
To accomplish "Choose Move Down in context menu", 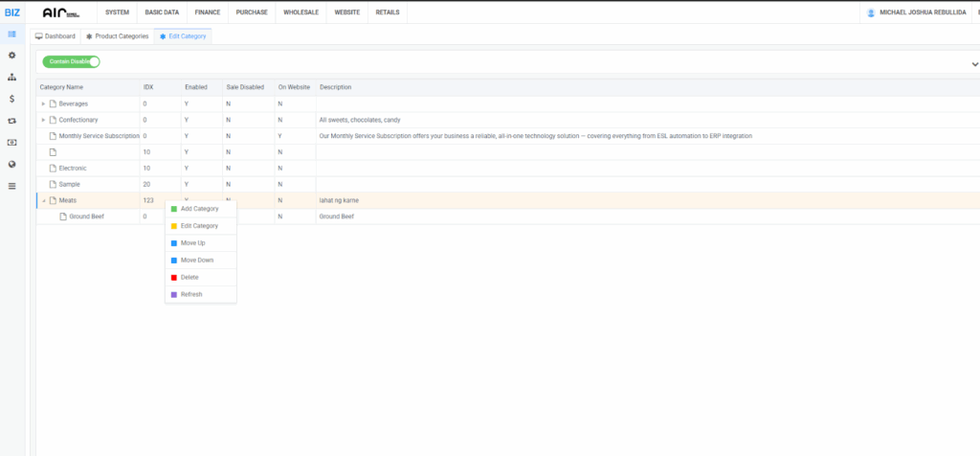I will pos(196,260).
